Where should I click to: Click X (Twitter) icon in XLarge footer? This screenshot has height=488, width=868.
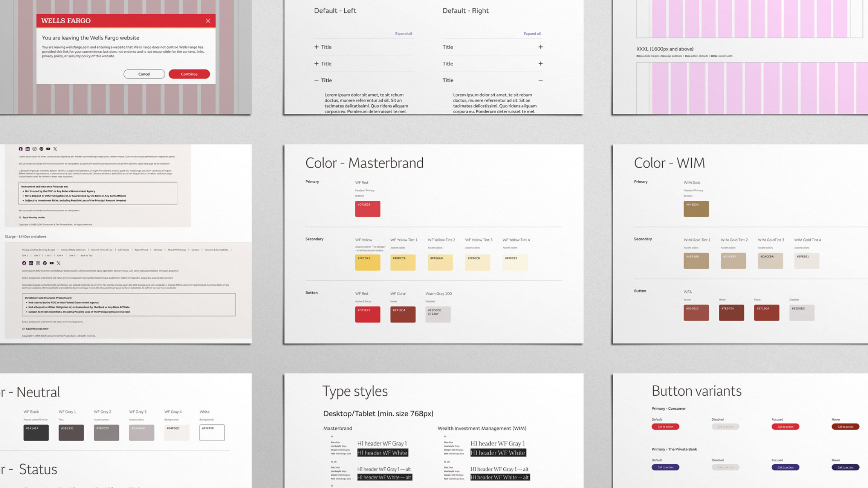[x=58, y=263]
